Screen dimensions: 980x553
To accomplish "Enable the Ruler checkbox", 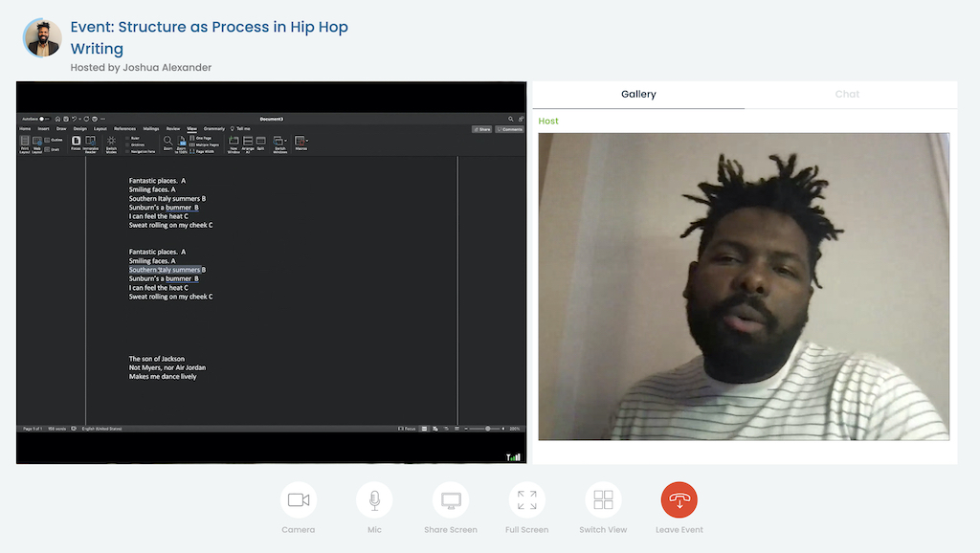I will (x=128, y=138).
